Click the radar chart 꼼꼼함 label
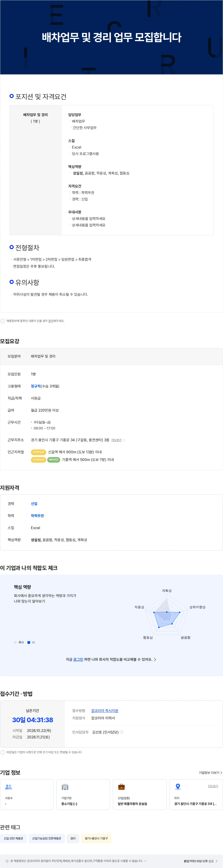The image size is (223, 868). click(x=186, y=638)
